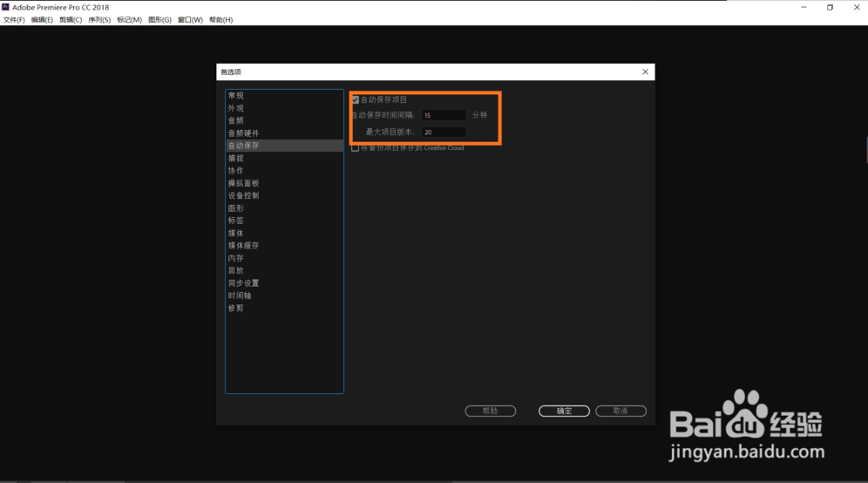868x483 pixels.
Task: Select 外观 preferences category
Action: 284,109
